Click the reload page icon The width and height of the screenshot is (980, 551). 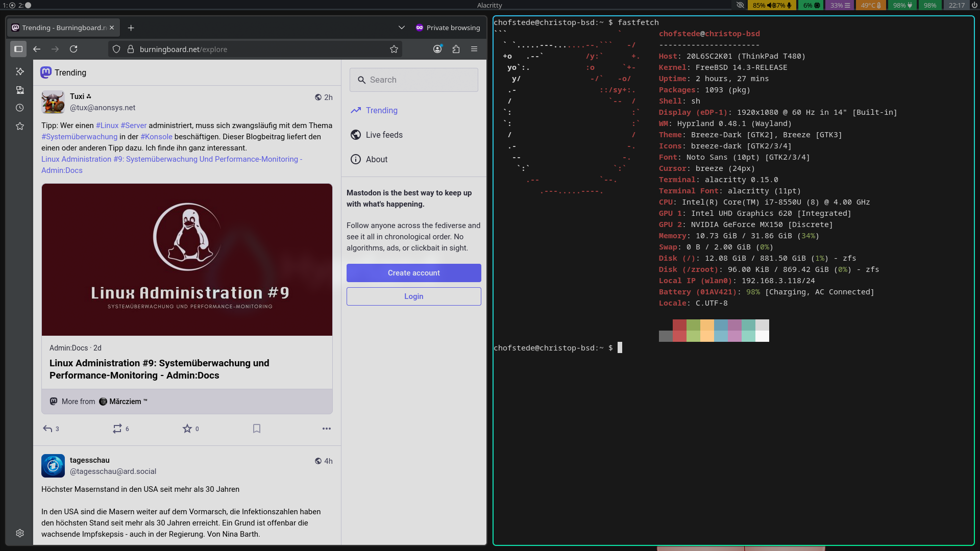click(73, 49)
